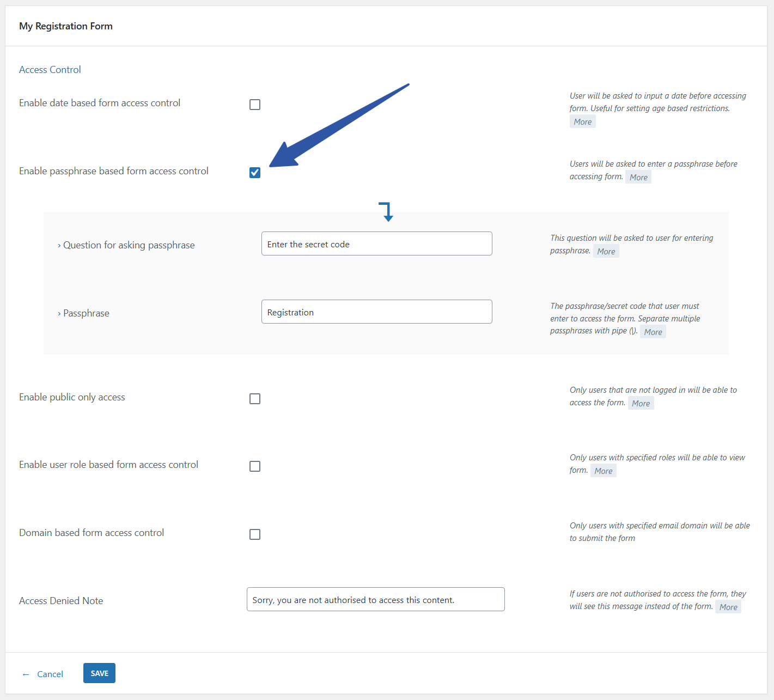Image resolution: width=774 pixels, height=700 pixels.
Task: Open More help for passphrase question
Action: pos(606,252)
